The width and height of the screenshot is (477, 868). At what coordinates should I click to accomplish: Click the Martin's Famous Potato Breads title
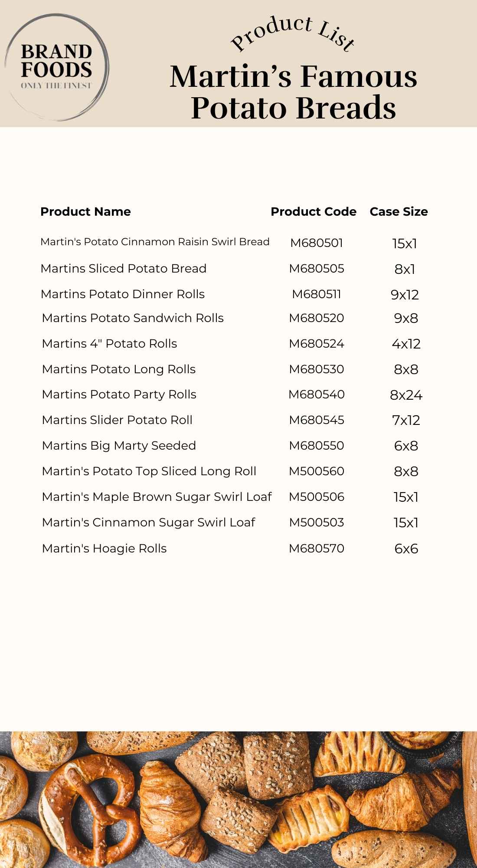click(x=293, y=92)
